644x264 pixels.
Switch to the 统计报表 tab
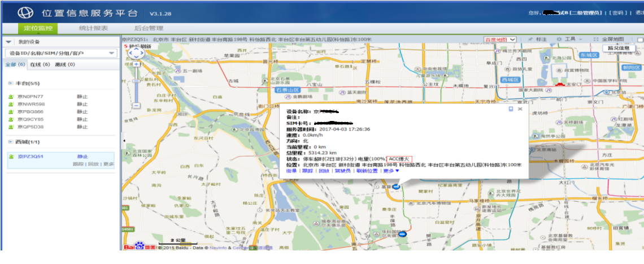click(93, 28)
